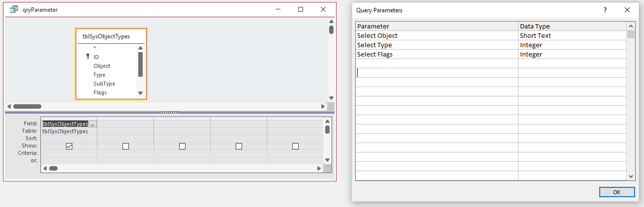Click design grid scroll down arrow

[x=328, y=160]
